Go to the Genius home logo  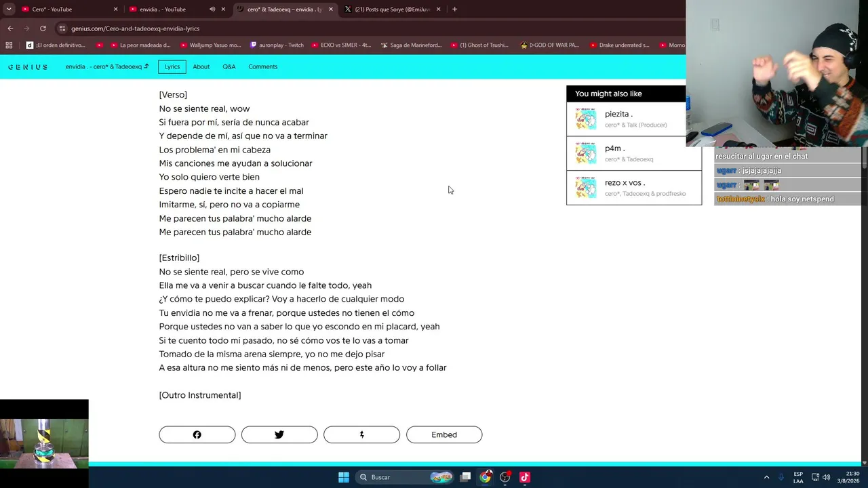coord(28,67)
